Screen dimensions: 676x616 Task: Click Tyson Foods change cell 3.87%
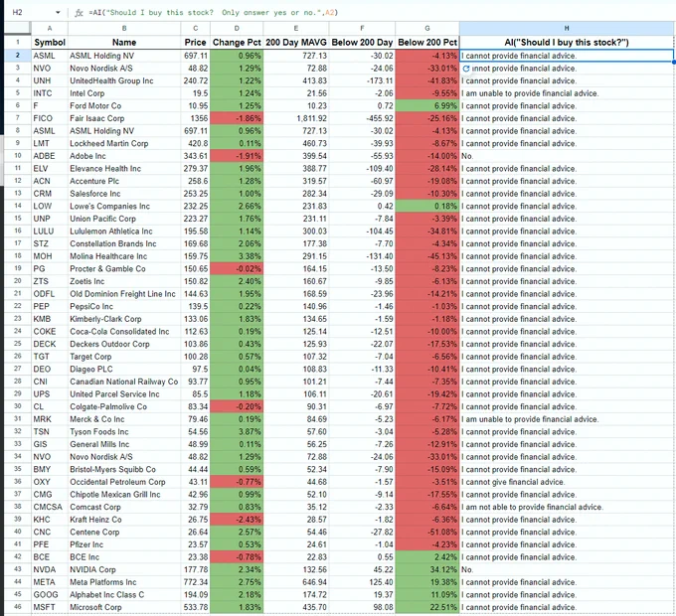[x=237, y=431]
